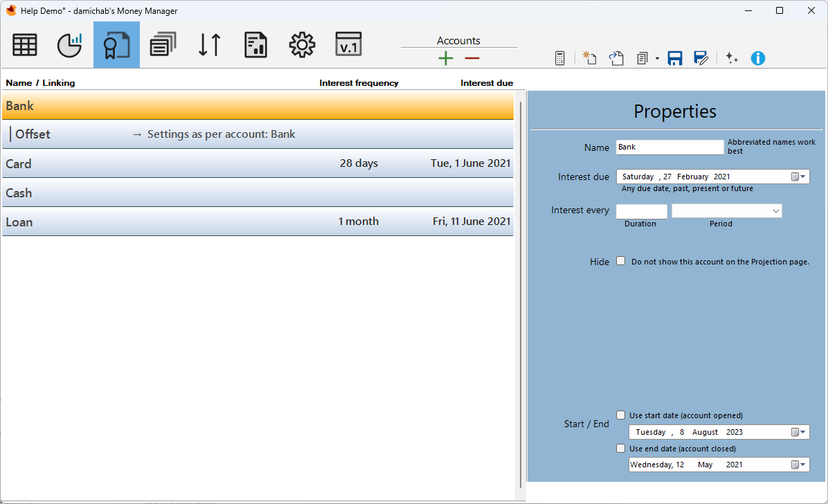Open the settings gear page
The height and width of the screenshot is (504, 828).
tap(302, 45)
